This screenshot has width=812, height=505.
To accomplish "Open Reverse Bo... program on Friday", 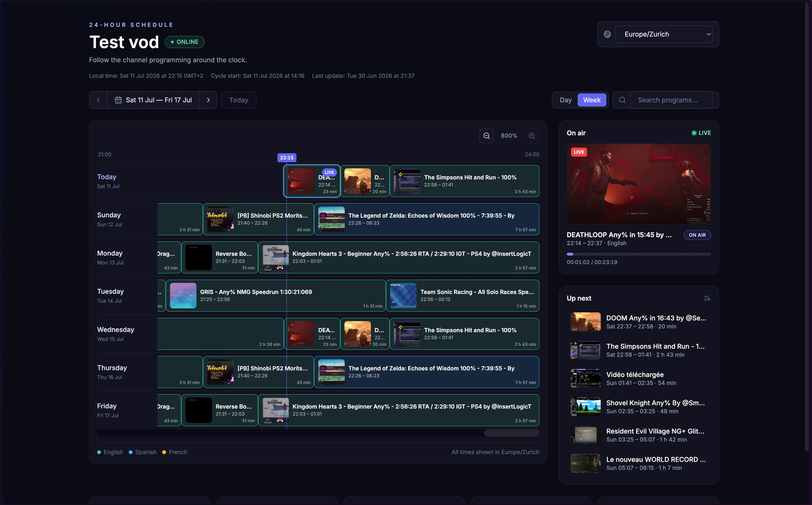I will coord(220,410).
